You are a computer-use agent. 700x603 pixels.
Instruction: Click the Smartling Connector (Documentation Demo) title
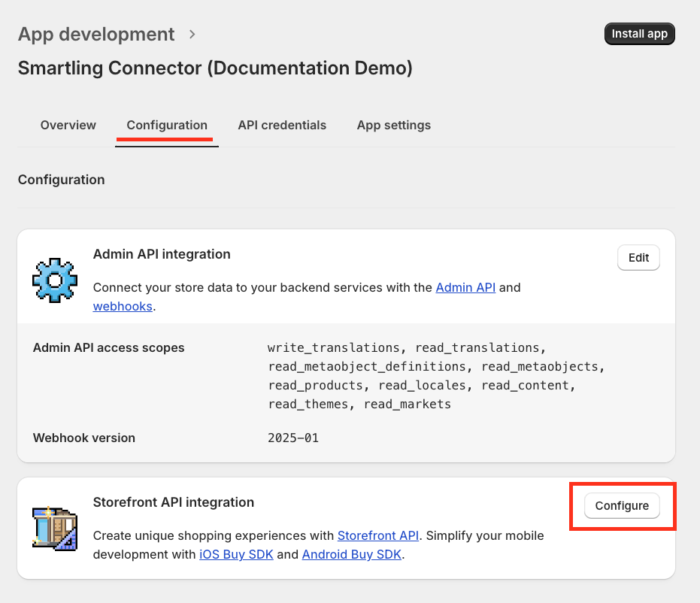click(215, 68)
